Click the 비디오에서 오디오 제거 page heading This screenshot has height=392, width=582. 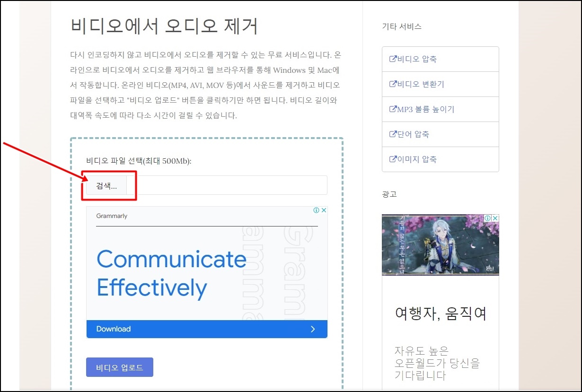(x=164, y=26)
